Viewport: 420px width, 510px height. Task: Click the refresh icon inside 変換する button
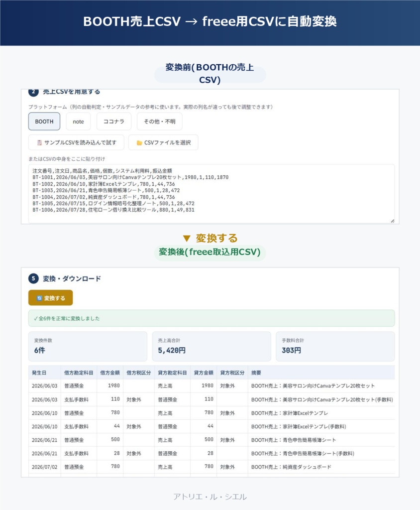coord(39,298)
